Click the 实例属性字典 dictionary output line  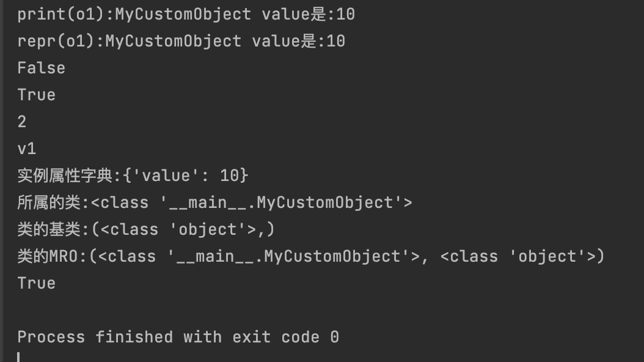point(133,176)
